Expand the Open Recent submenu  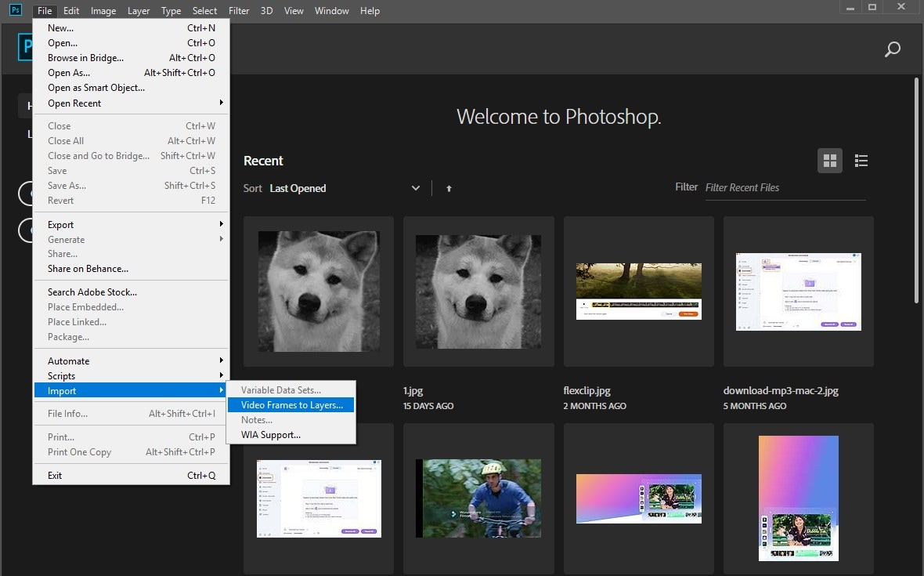click(x=131, y=103)
